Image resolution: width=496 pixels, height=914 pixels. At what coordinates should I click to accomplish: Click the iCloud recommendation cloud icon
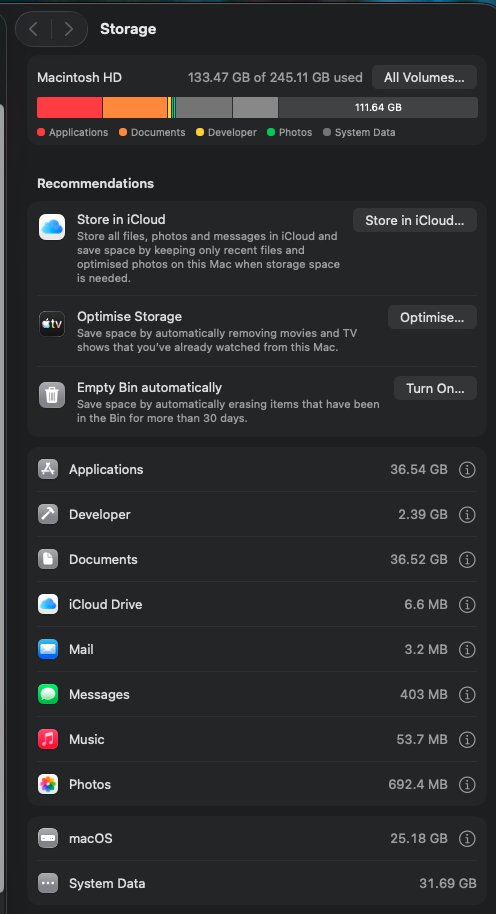[52, 227]
